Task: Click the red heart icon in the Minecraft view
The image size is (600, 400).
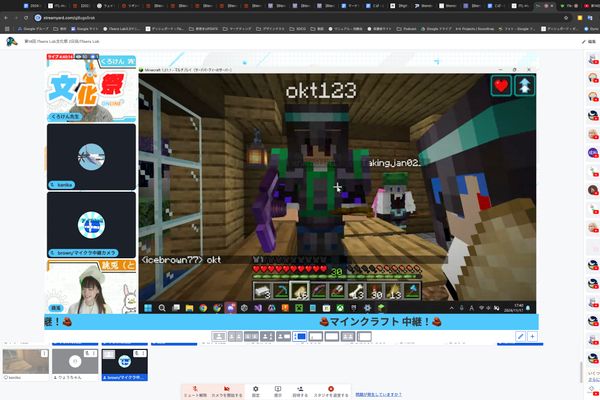Action: point(501,85)
